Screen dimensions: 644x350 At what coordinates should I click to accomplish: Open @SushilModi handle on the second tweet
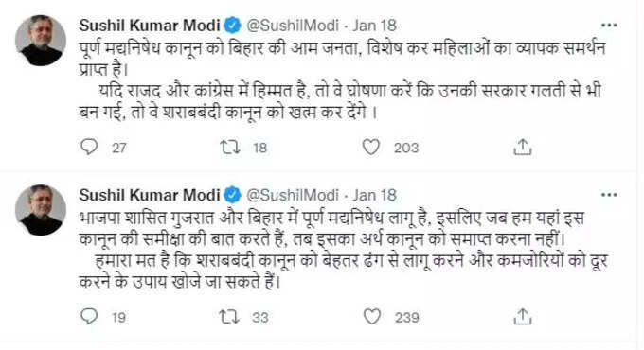point(293,195)
